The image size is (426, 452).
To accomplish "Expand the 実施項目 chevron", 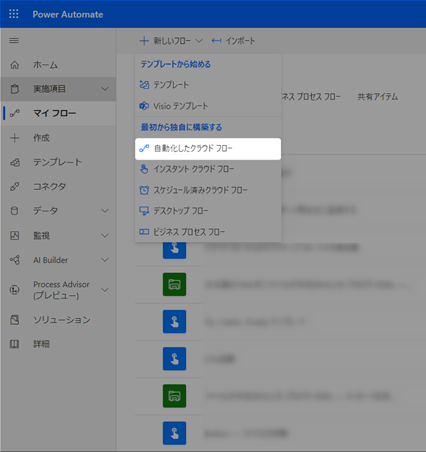I will pos(105,89).
